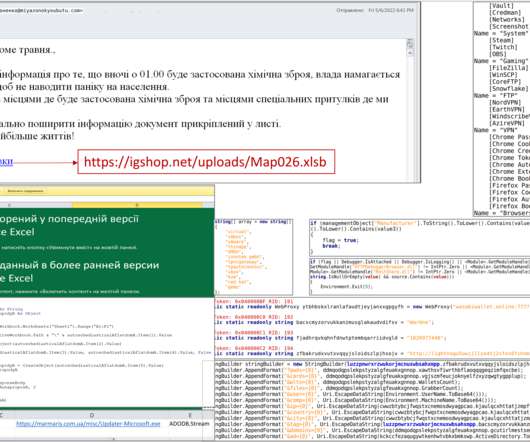Select the ADODB.Stream cell
530x442 pixels.
pyautogui.click(x=189, y=423)
